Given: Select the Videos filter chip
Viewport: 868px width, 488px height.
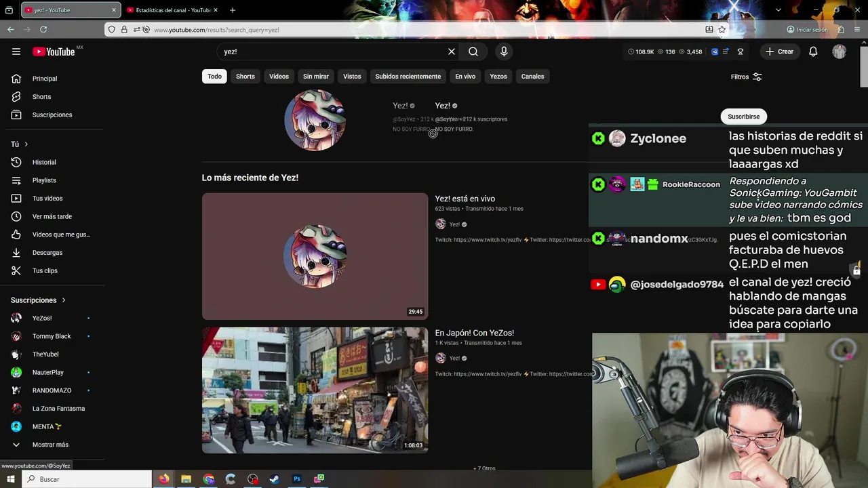Looking at the screenshot, I should pyautogui.click(x=279, y=77).
